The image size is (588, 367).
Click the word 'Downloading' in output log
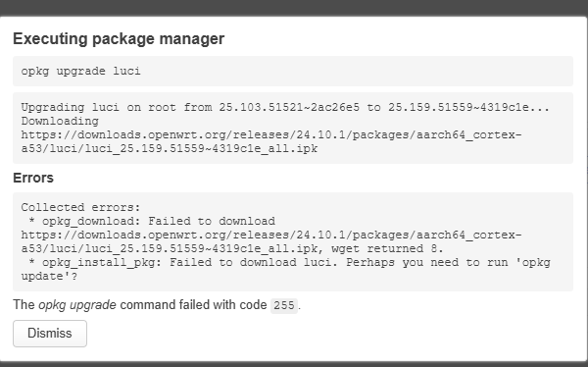point(60,121)
